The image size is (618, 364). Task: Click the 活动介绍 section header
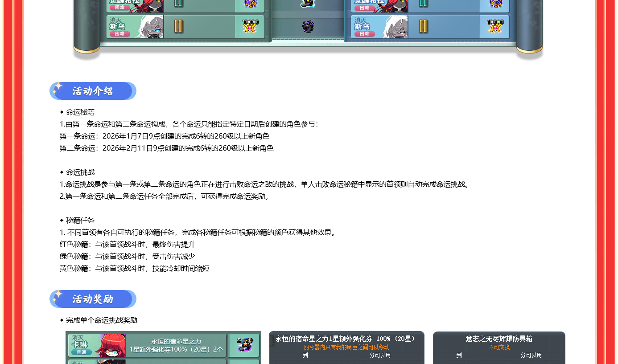pos(93,91)
